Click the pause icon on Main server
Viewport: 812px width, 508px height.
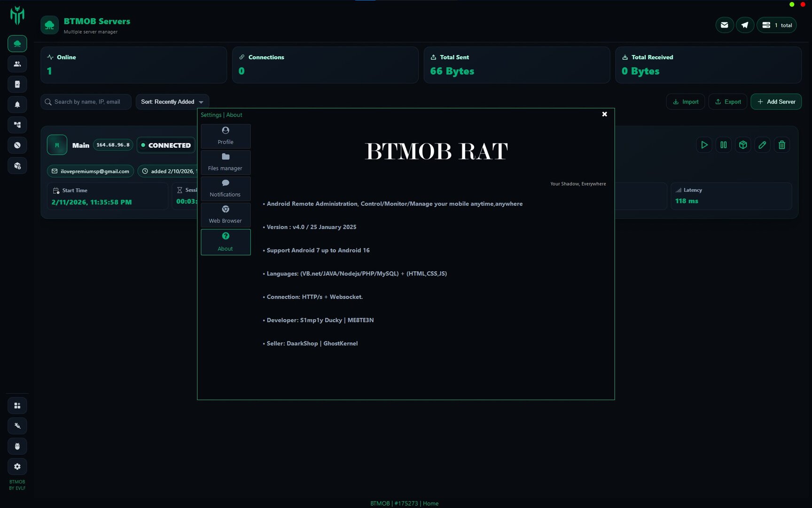[724, 145]
